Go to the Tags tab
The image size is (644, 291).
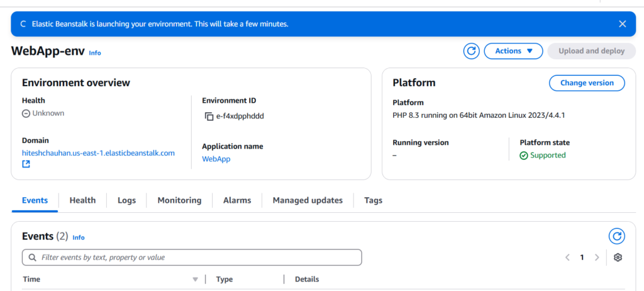click(x=373, y=200)
